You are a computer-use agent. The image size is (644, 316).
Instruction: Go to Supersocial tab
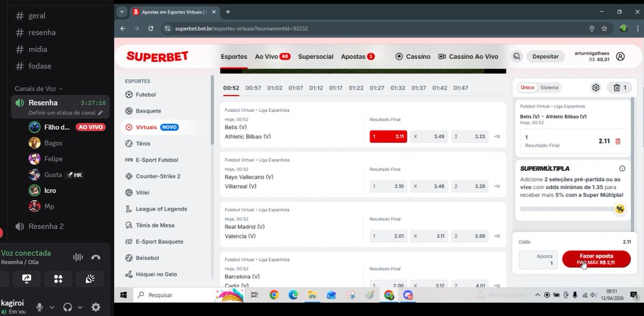pyautogui.click(x=316, y=56)
